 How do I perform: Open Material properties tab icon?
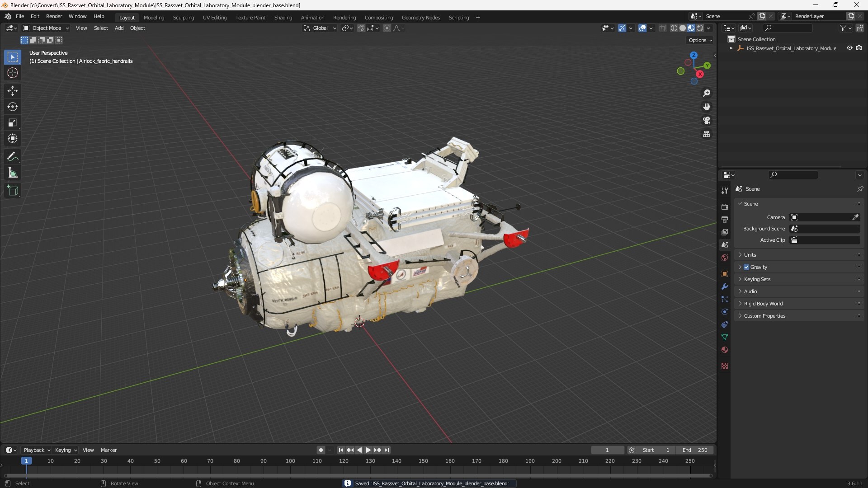[725, 350]
